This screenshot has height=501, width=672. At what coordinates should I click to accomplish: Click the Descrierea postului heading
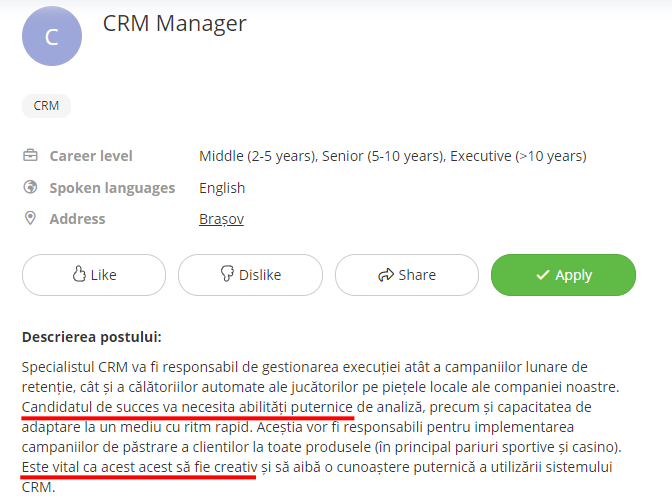pos(91,336)
